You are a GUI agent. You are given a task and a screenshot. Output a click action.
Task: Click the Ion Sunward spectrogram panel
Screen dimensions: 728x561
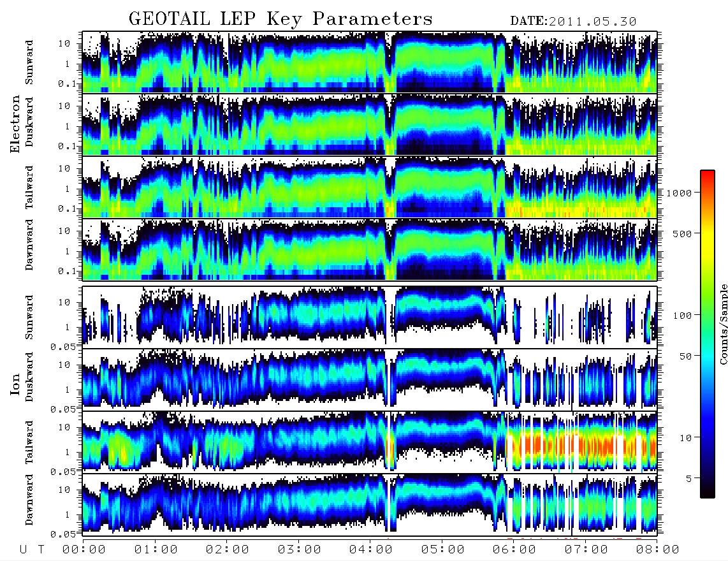(x=370, y=317)
